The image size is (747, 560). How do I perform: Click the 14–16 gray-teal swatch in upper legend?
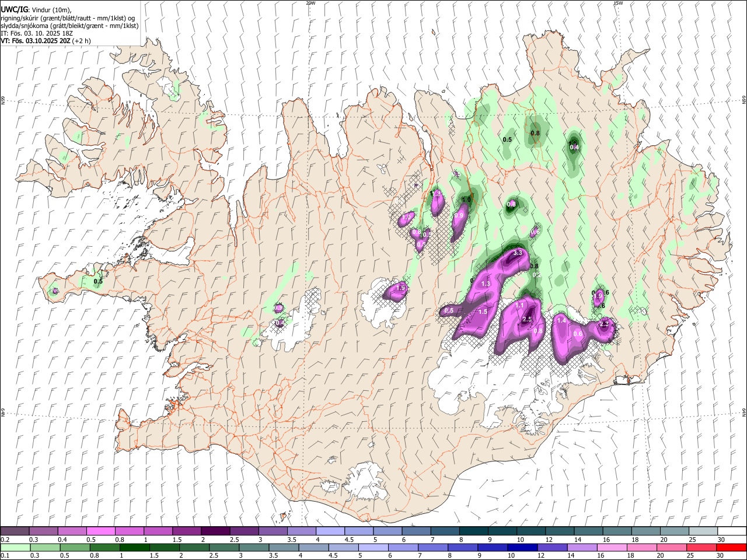tap(588, 531)
